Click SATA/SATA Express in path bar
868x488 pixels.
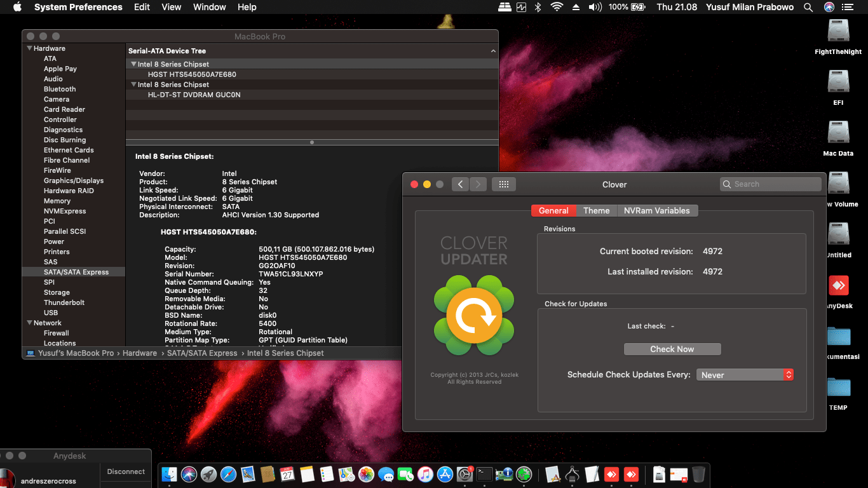202,353
